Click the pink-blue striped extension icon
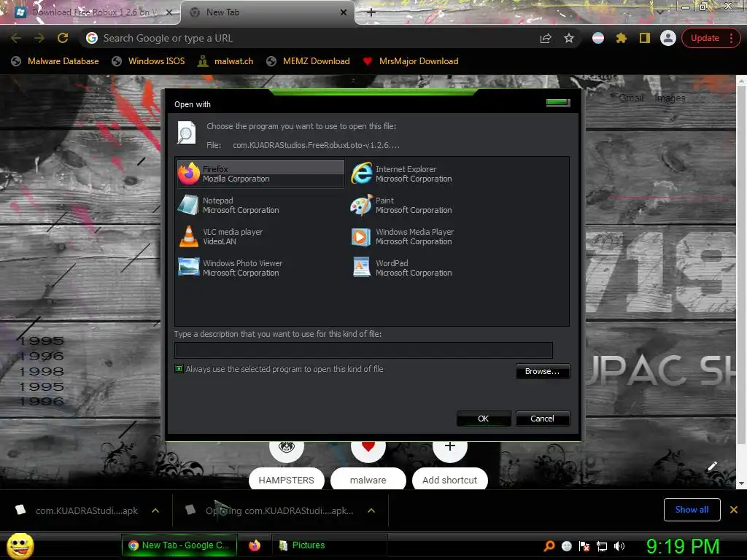Screen dimensions: 747x560 coord(598,38)
